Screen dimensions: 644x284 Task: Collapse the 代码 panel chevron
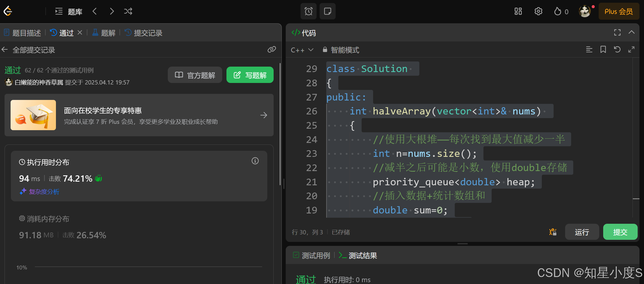[632, 32]
